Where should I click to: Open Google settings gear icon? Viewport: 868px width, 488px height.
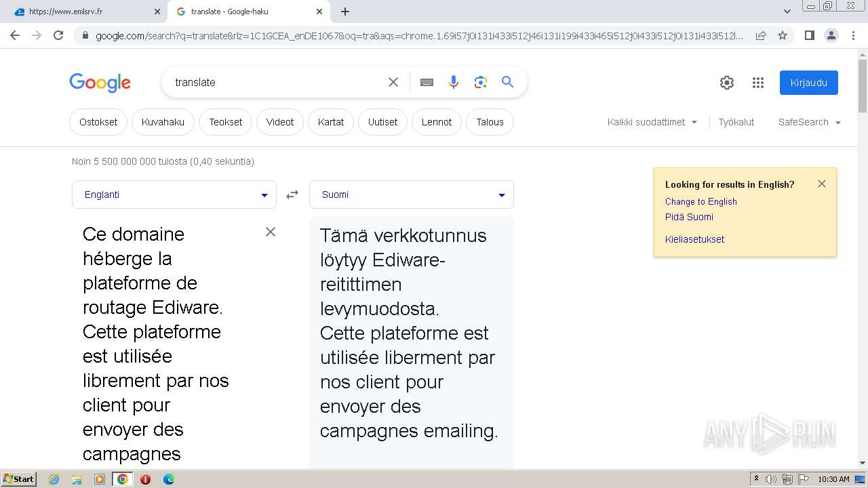pyautogui.click(x=727, y=83)
